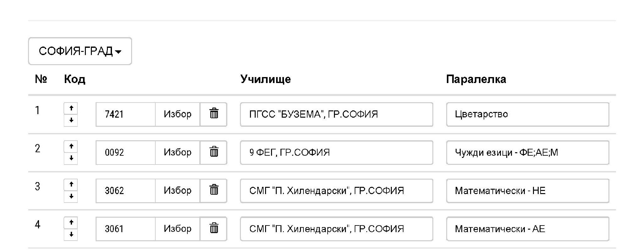This screenshot has height=251, width=644.
Task: Delete row 1 with trash icon
Action: click(x=214, y=114)
